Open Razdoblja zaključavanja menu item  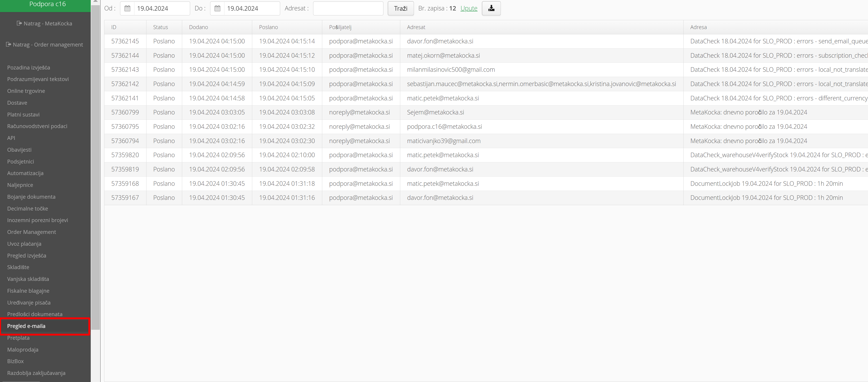pos(36,373)
